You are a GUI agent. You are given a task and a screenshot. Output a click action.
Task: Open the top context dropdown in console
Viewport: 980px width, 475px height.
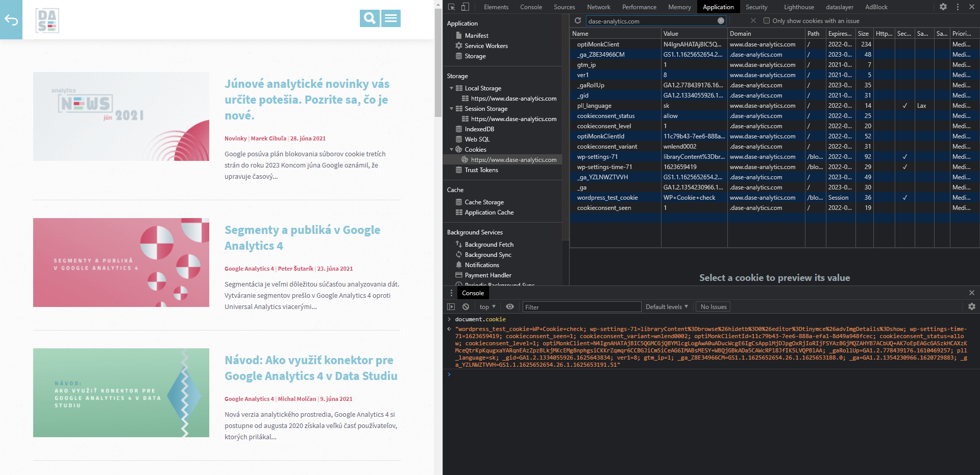487,306
